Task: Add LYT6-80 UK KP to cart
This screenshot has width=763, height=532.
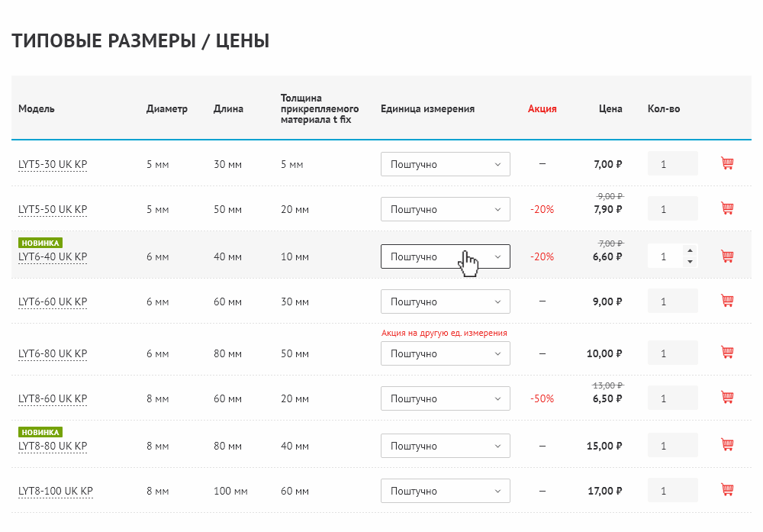Action: pos(727,353)
